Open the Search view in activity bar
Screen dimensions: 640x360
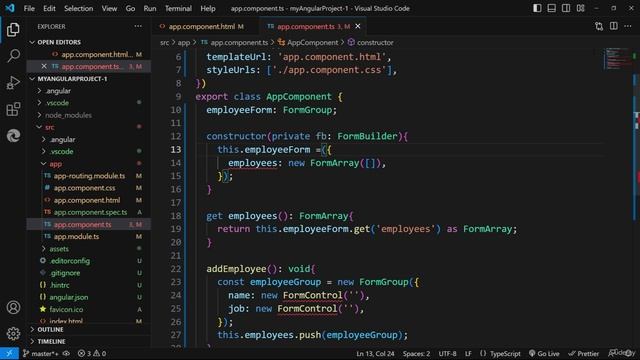point(13,56)
